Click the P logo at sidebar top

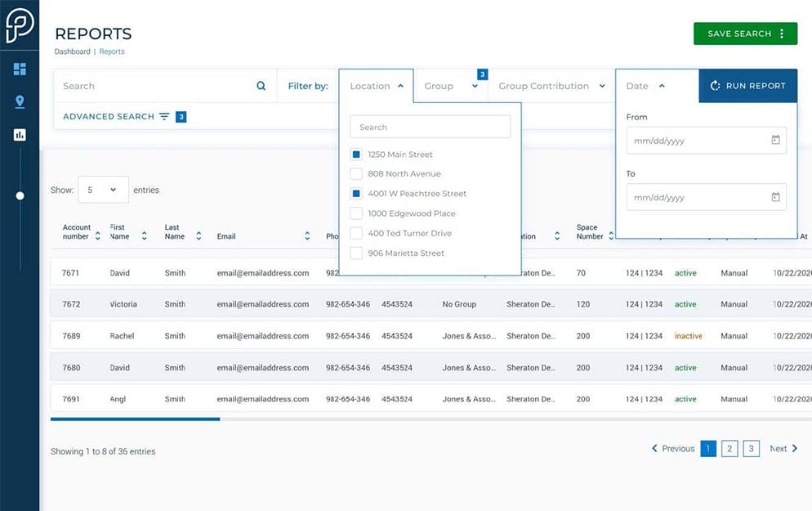[x=19, y=25]
